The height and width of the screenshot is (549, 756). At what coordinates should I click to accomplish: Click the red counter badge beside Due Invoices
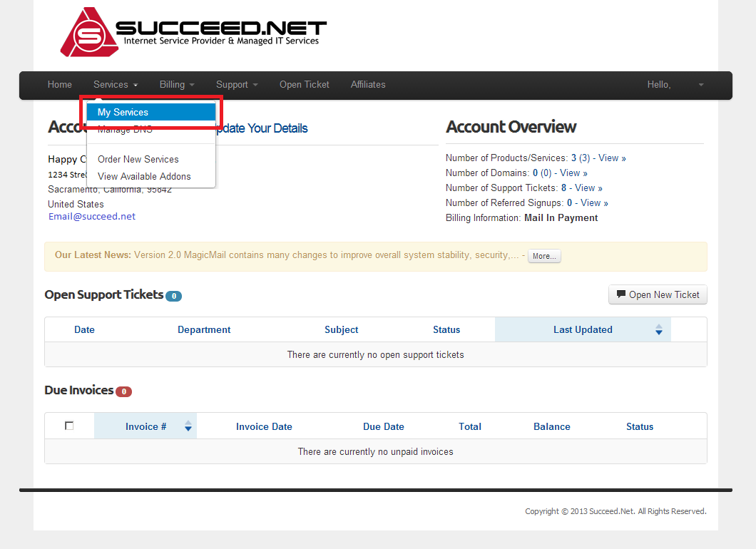124,391
